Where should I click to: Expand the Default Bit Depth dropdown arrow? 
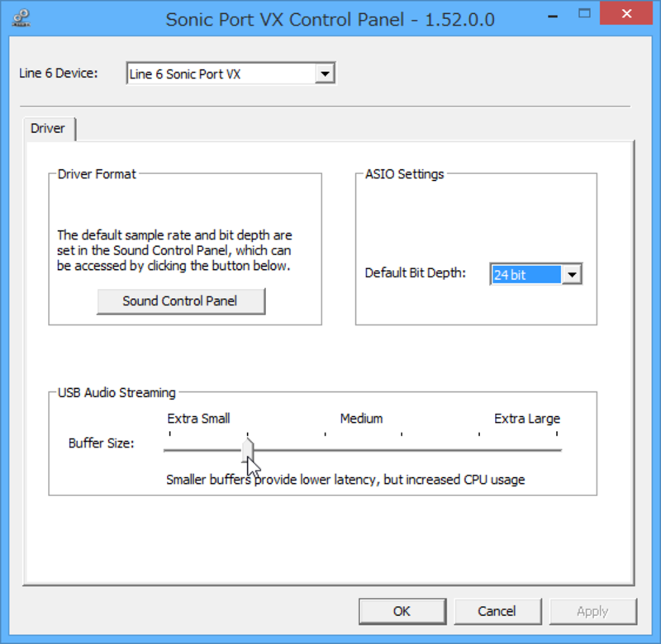tap(572, 275)
